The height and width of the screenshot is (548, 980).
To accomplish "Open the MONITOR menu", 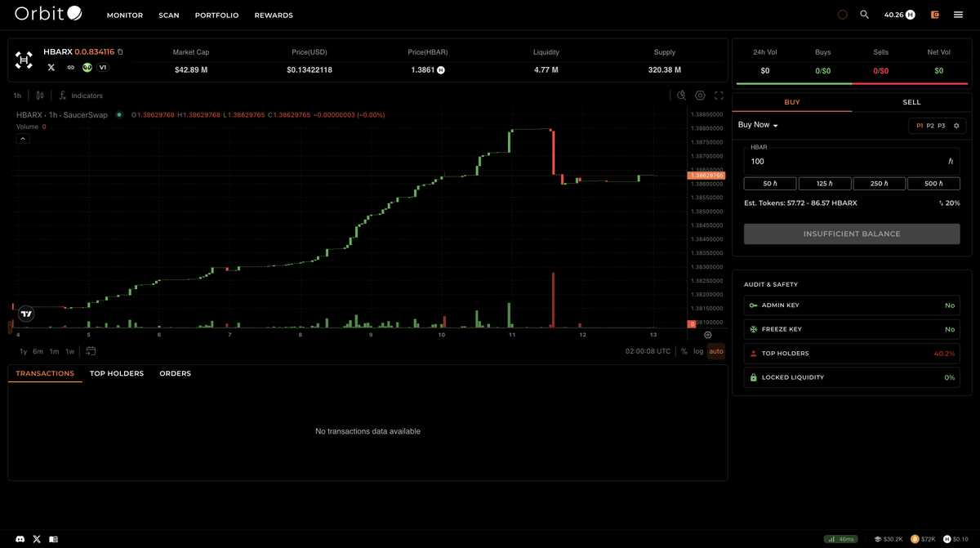I will tap(125, 16).
